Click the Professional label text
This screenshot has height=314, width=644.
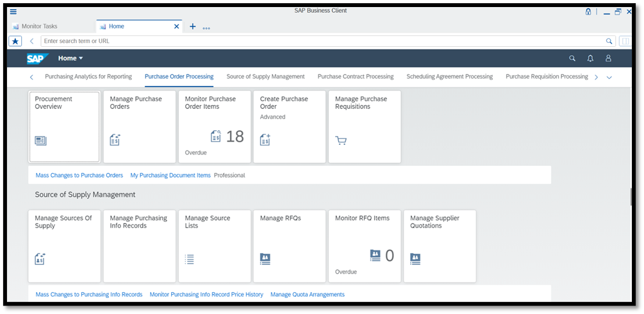point(229,175)
